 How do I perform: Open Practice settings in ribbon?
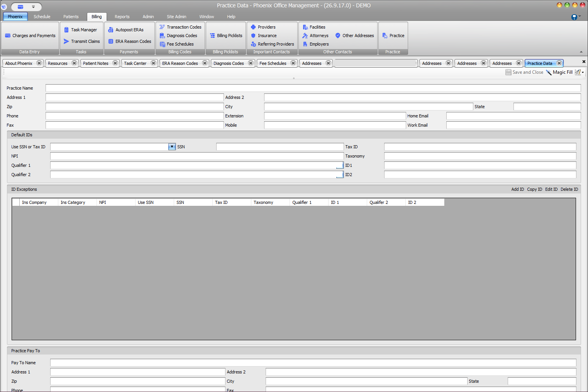click(393, 36)
